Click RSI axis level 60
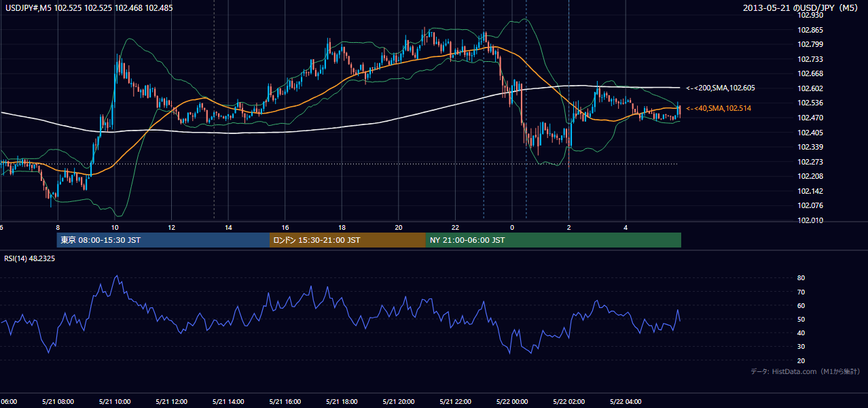Image resolution: width=868 pixels, height=408 pixels. pyautogui.click(x=801, y=305)
